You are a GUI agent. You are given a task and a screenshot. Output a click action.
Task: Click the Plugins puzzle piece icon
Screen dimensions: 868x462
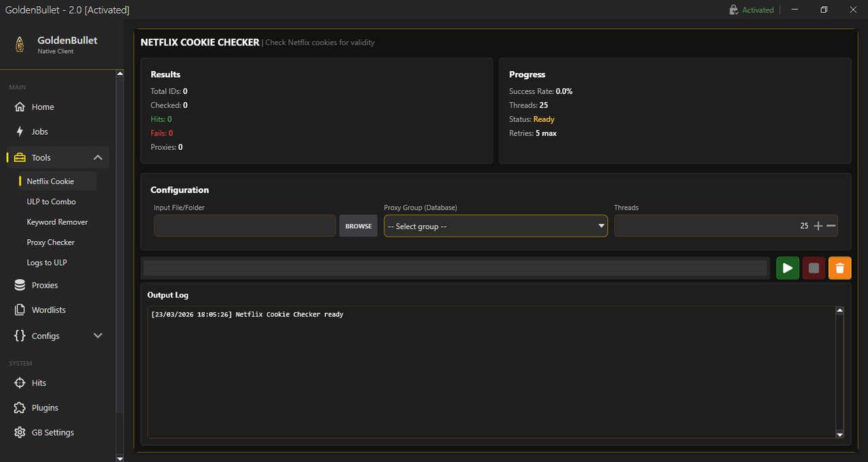point(20,408)
